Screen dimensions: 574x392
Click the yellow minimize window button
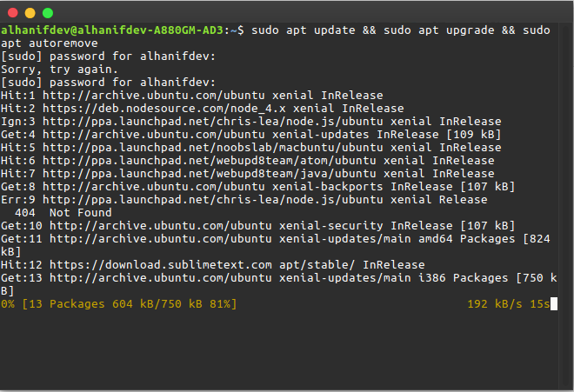[30, 13]
